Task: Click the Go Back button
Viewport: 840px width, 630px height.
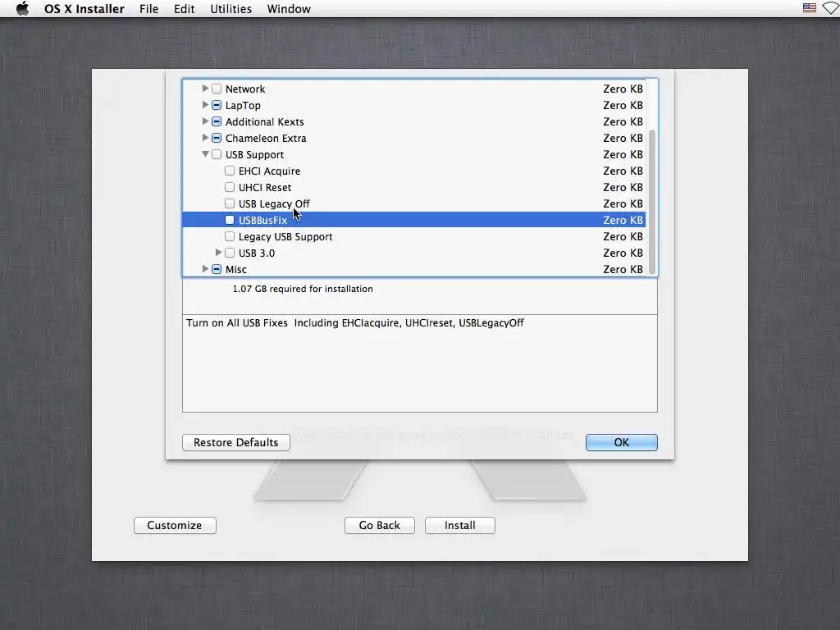Action: [x=379, y=525]
